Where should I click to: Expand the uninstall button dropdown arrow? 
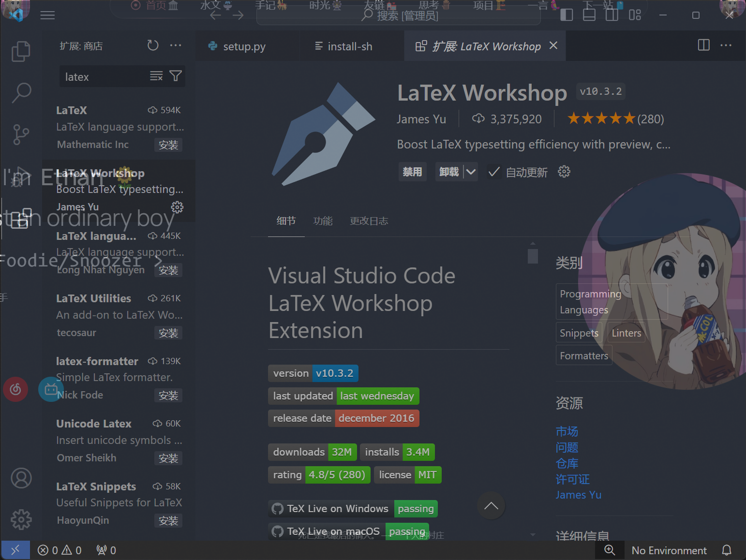[x=471, y=172]
